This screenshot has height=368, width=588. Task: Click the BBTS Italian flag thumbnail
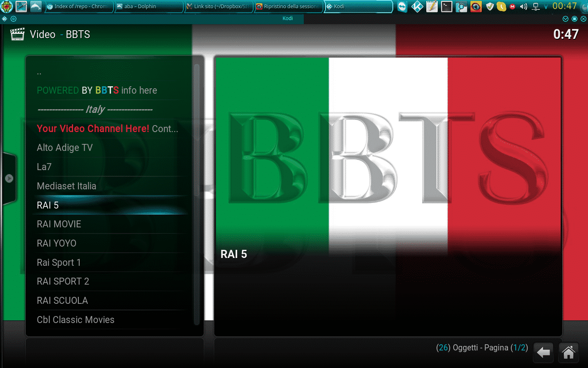388,155
